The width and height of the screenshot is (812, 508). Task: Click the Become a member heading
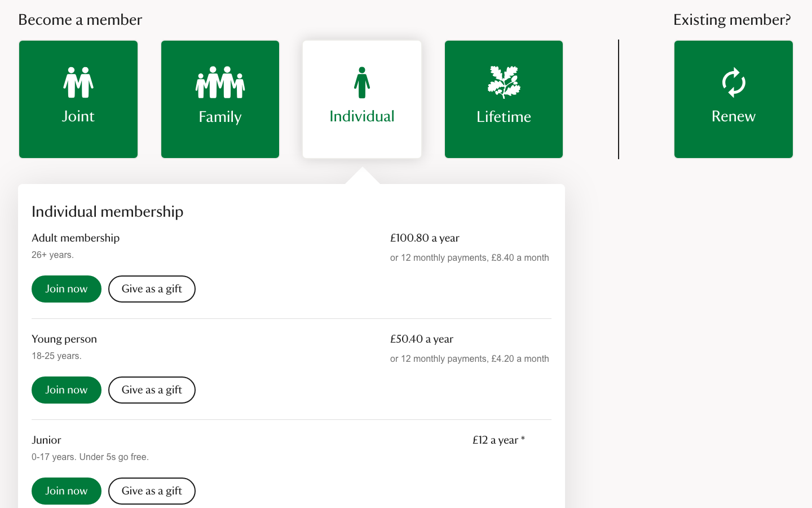pos(80,20)
